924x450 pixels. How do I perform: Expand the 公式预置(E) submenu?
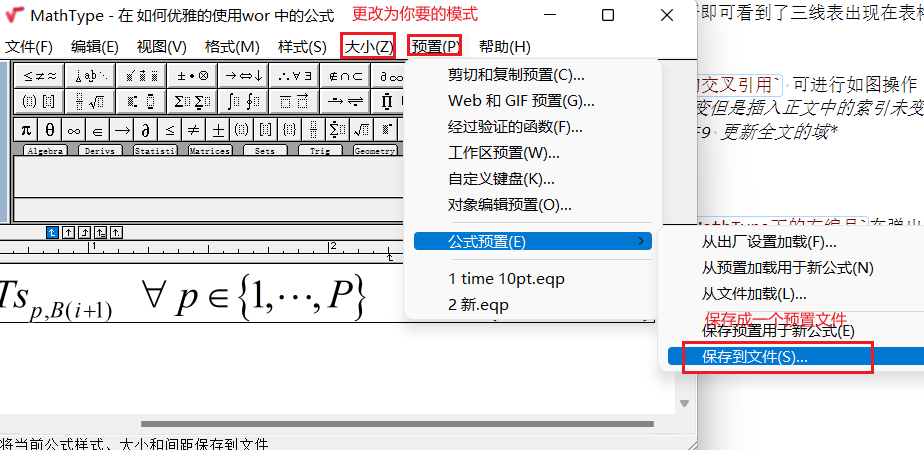[x=533, y=241]
